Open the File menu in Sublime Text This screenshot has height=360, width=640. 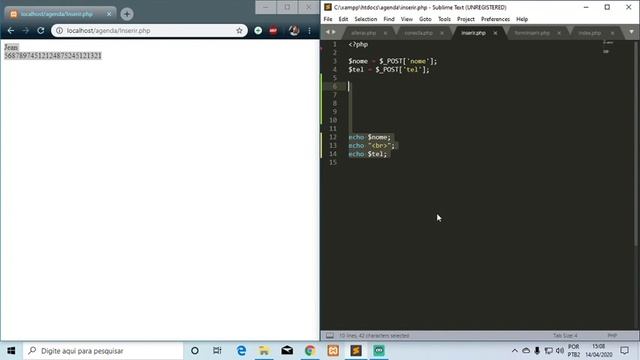[x=328, y=19]
